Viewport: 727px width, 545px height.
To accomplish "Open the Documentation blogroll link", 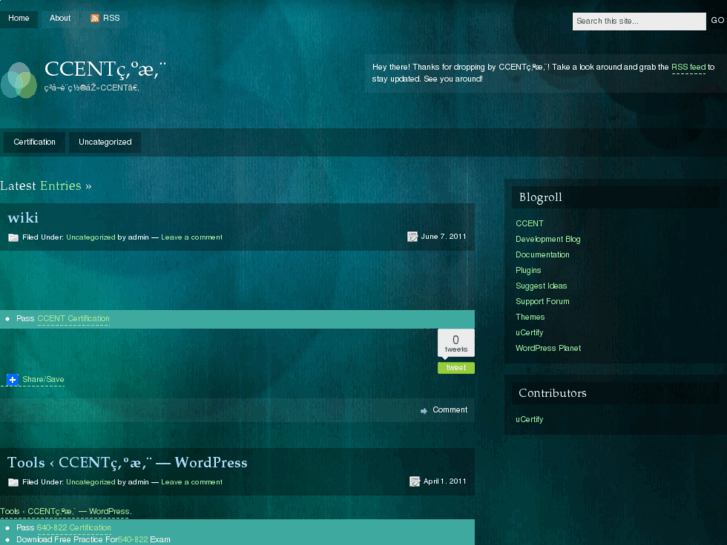I will click(542, 255).
